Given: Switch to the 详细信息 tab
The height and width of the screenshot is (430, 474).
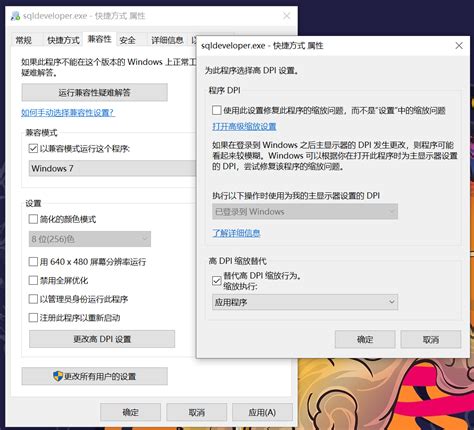Looking at the screenshot, I should click(x=167, y=40).
